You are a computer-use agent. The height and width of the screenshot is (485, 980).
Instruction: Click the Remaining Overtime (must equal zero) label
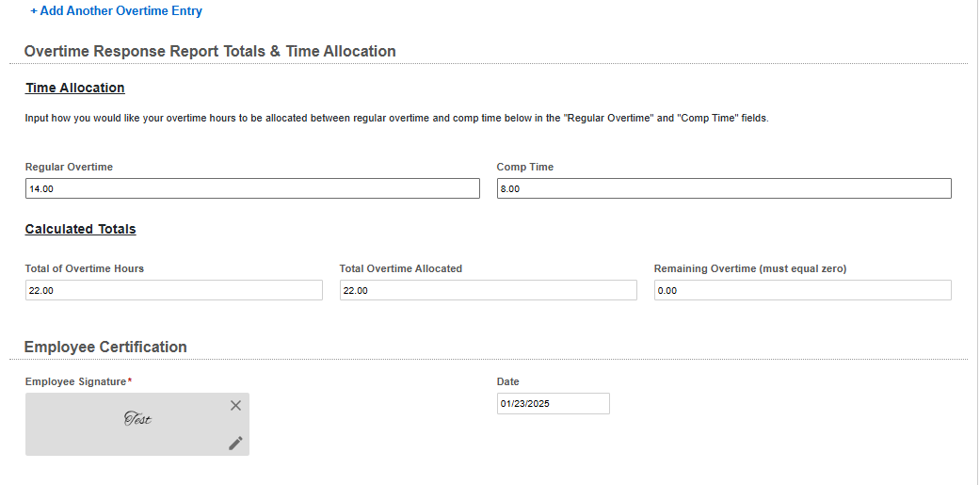750,268
